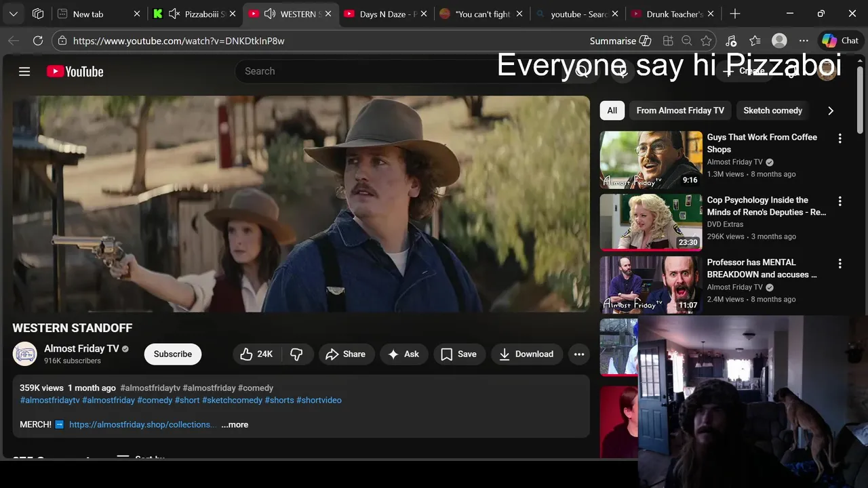The height and width of the screenshot is (488, 868).
Task: Open Almost Friday TV channel avatar
Action: [25, 354]
